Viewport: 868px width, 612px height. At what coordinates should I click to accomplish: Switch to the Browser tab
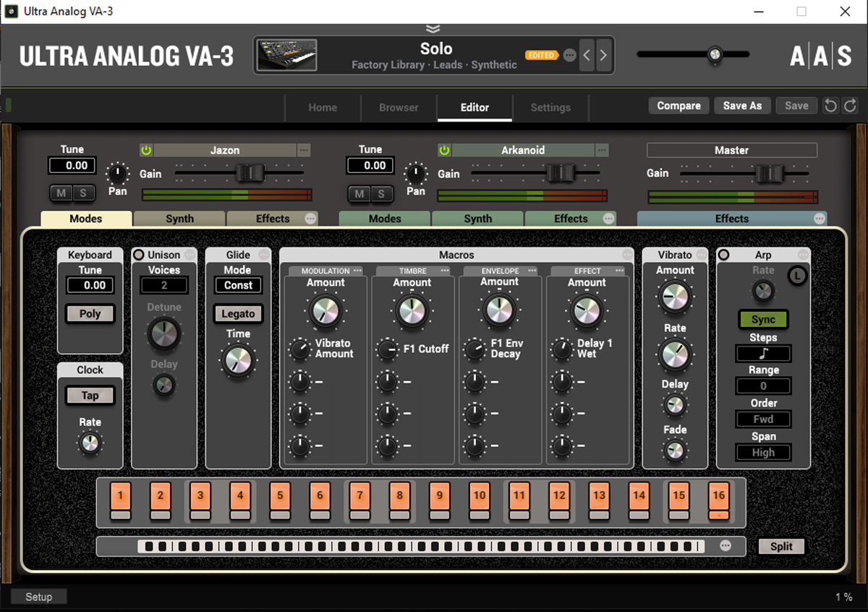[x=399, y=107]
